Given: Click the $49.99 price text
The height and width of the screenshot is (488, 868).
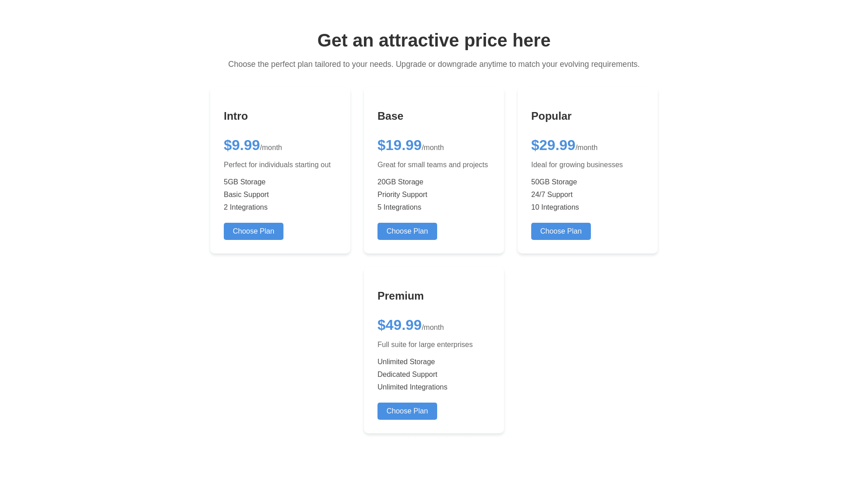Looking at the screenshot, I should pos(399,325).
